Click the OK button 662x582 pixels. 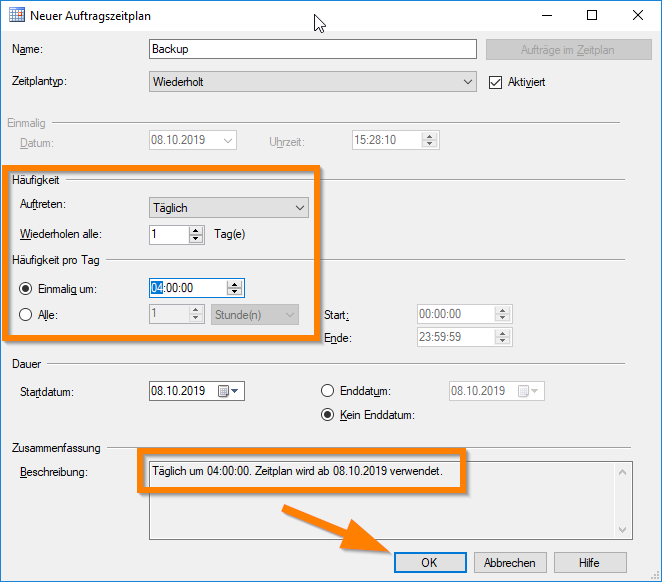(x=430, y=563)
